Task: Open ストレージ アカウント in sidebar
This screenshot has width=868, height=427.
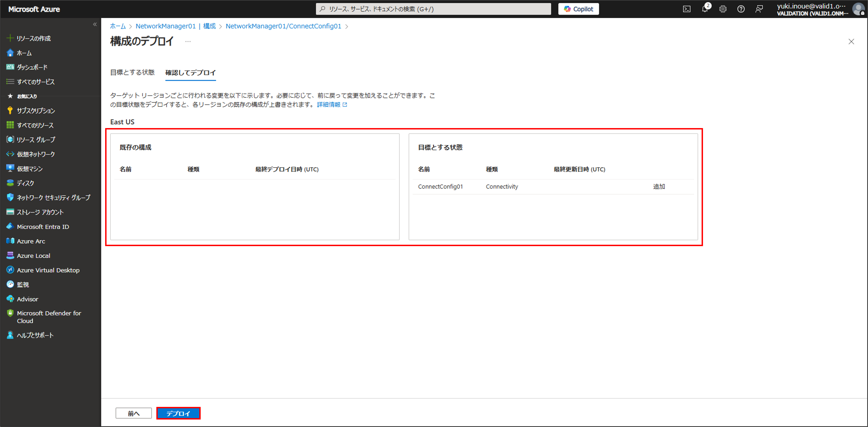Action: coord(40,212)
